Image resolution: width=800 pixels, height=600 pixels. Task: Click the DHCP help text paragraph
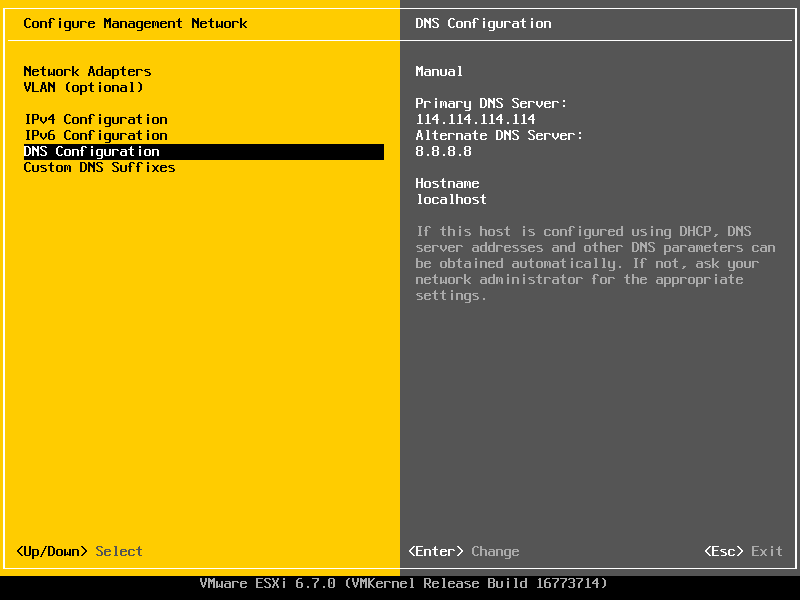(595, 264)
